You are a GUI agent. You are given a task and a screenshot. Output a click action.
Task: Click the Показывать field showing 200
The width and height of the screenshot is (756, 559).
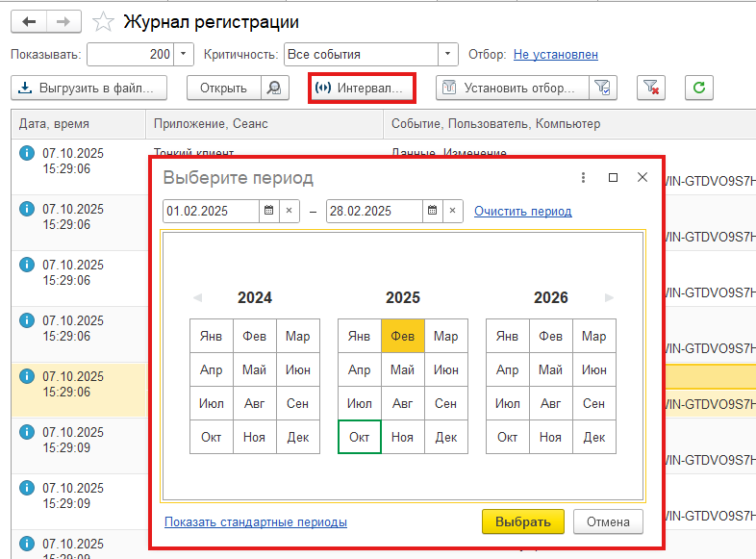pos(131,55)
